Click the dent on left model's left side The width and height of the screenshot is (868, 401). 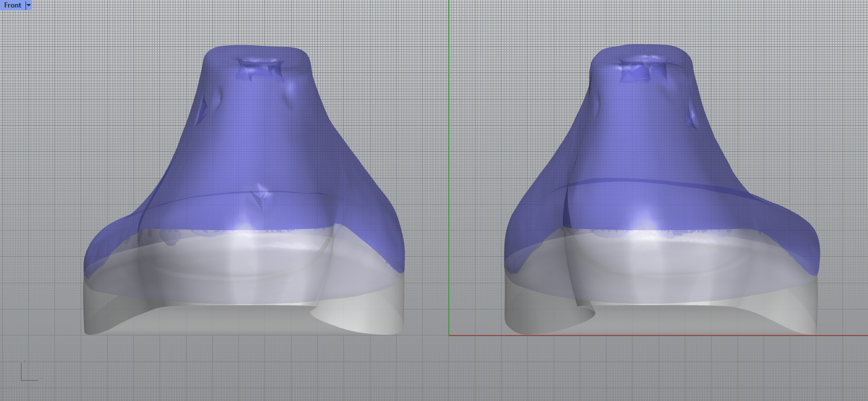(x=203, y=110)
